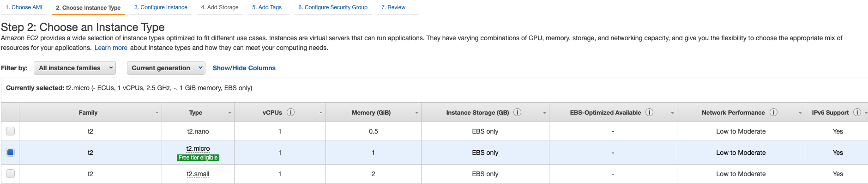Click the 0.5 memory value for t2.nano

point(374,131)
